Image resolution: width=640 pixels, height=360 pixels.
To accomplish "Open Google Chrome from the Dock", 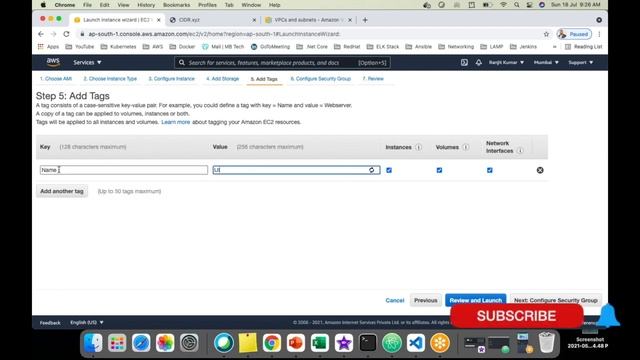I will (271, 343).
